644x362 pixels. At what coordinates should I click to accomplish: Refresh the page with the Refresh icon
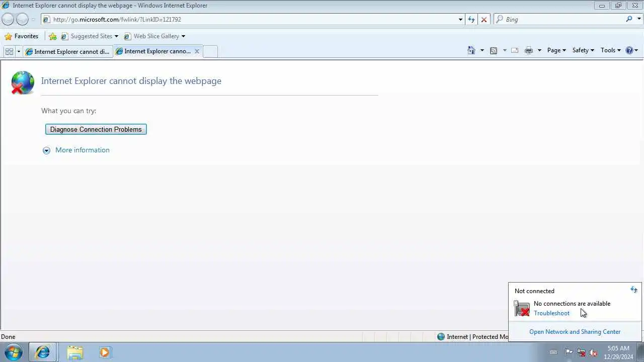[x=471, y=19]
